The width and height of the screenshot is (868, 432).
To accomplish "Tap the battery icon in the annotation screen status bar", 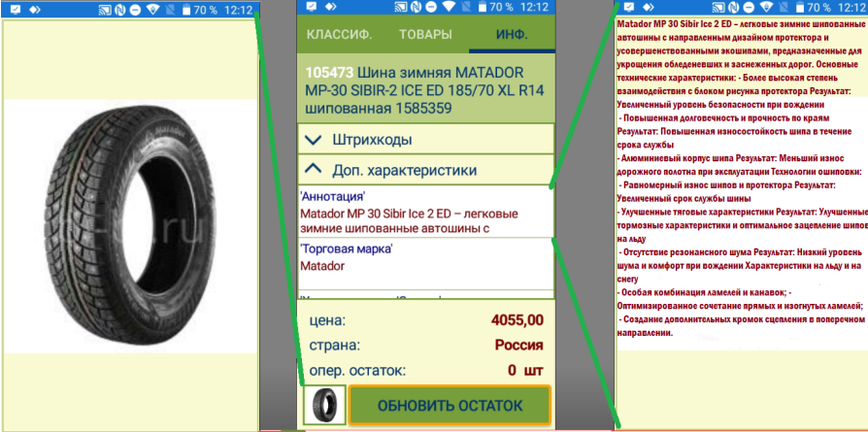I will tap(800, 7).
